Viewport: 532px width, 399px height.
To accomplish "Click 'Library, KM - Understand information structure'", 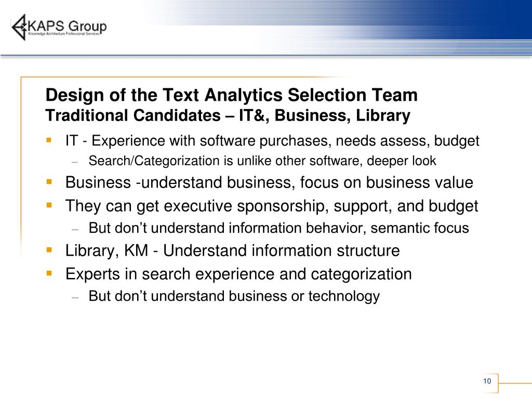I will pyautogui.click(x=232, y=251).
